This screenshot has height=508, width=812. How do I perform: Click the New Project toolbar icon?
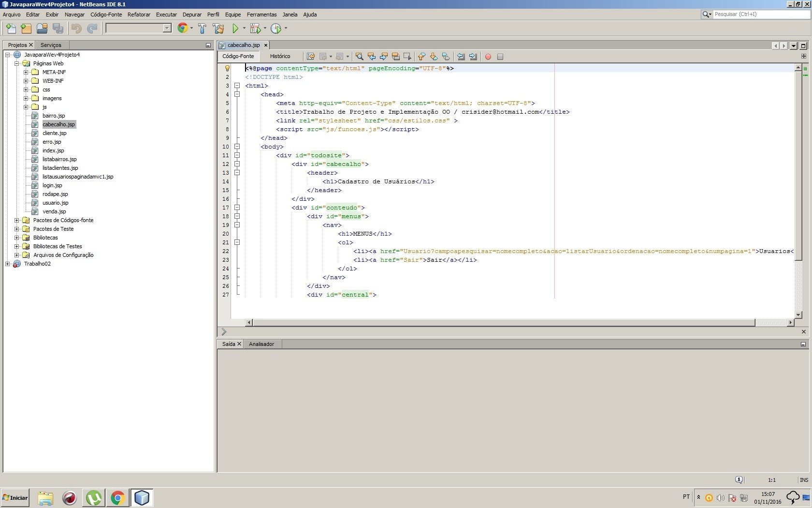(26, 29)
